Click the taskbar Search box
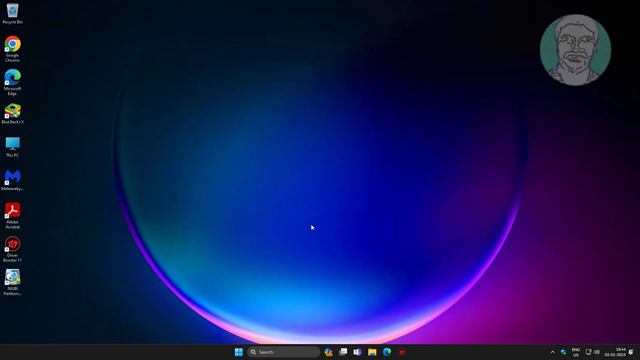This screenshot has width=640, height=360. [283, 352]
